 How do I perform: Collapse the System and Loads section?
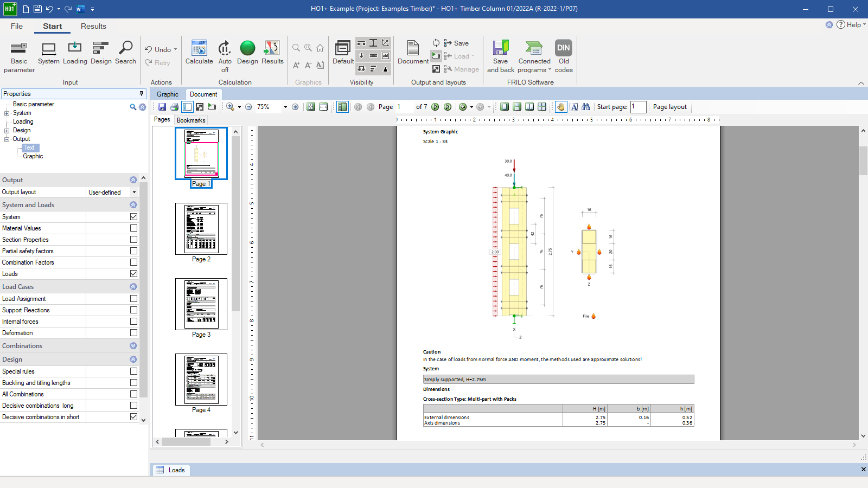(133, 205)
